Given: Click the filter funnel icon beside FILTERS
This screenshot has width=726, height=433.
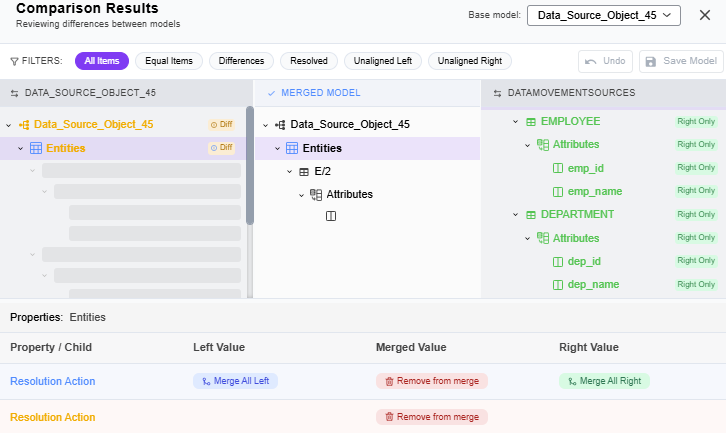Looking at the screenshot, I should [x=14, y=61].
